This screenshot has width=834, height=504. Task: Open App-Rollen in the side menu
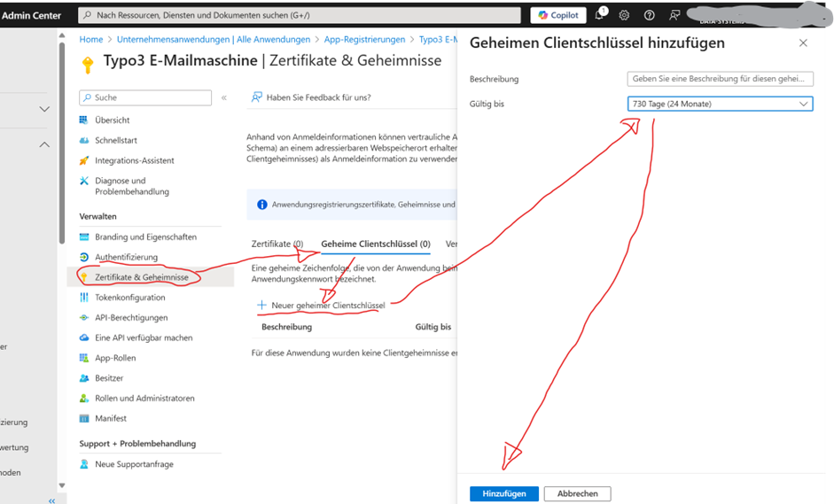click(115, 358)
